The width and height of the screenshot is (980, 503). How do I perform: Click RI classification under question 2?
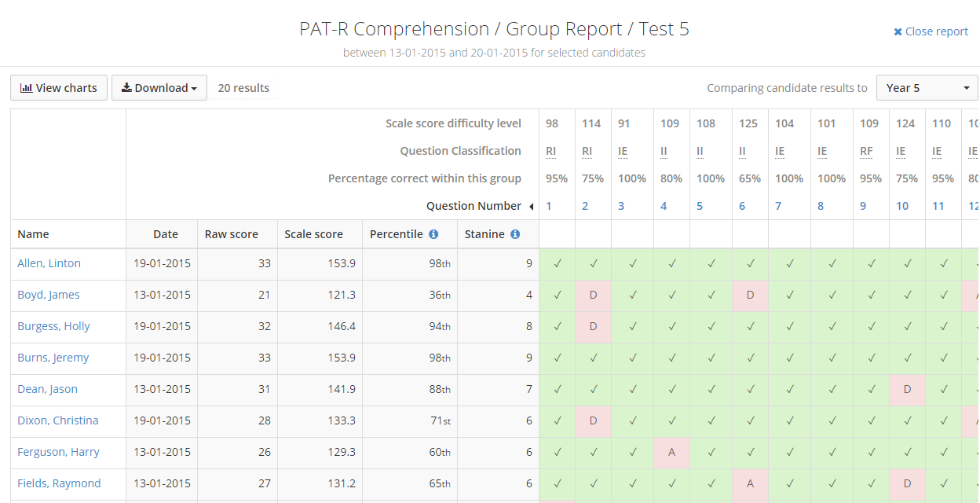tap(587, 151)
